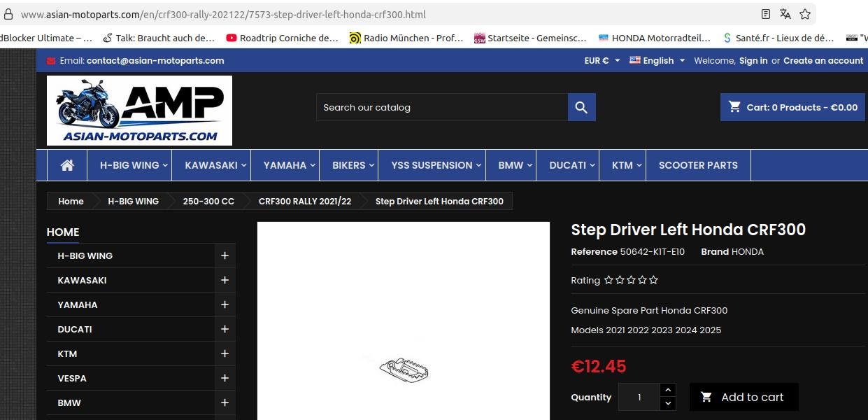
Task: Click the browser translate page icon
Action: click(x=785, y=14)
